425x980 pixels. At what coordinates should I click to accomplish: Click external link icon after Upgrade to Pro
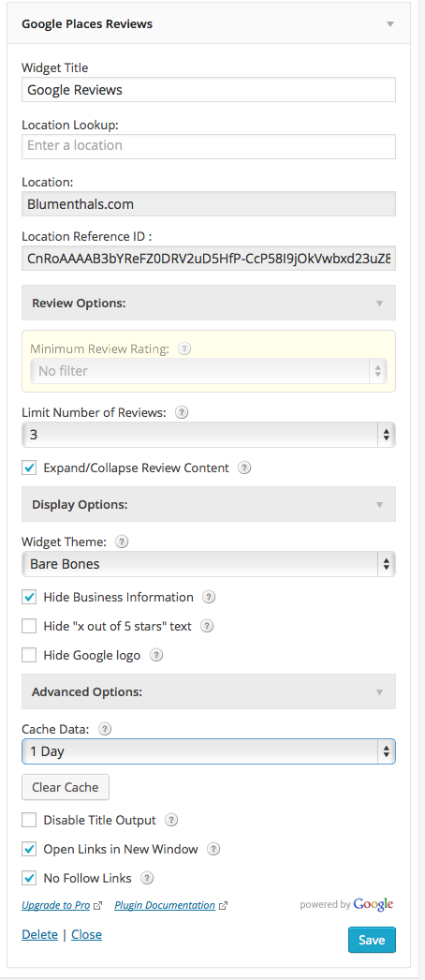[97, 906]
